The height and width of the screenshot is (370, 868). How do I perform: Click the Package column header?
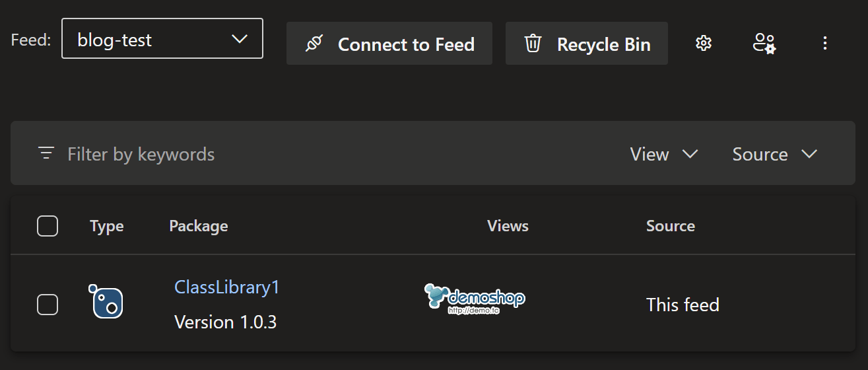(x=199, y=226)
